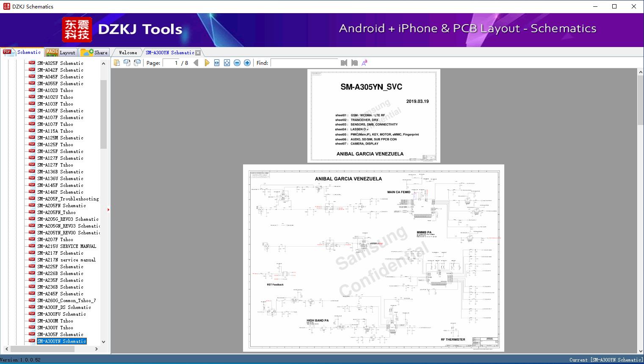Image resolution: width=644 pixels, height=364 pixels.
Task: Tree list scroll down arrow
Action: [103, 342]
